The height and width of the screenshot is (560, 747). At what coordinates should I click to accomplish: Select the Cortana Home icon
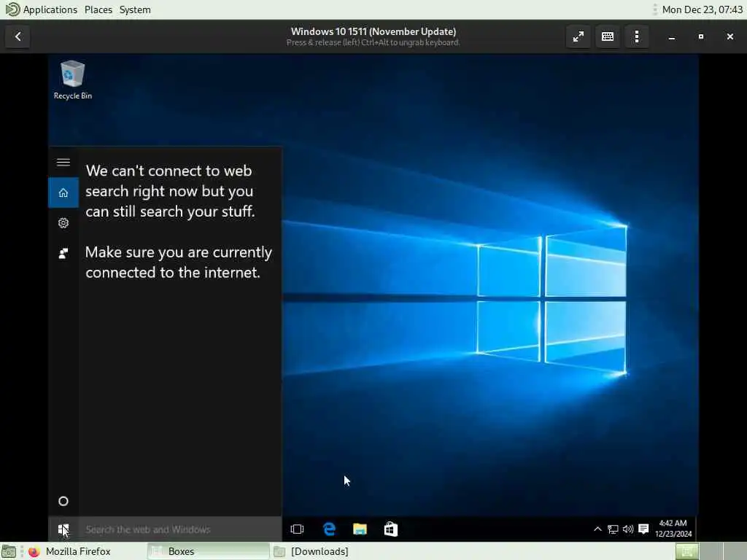pyautogui.click(x=63, y=192)
